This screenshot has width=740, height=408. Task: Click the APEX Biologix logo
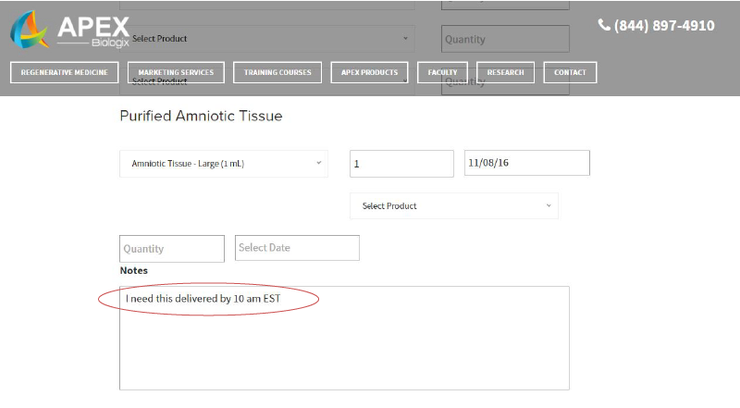pos(70,29)
